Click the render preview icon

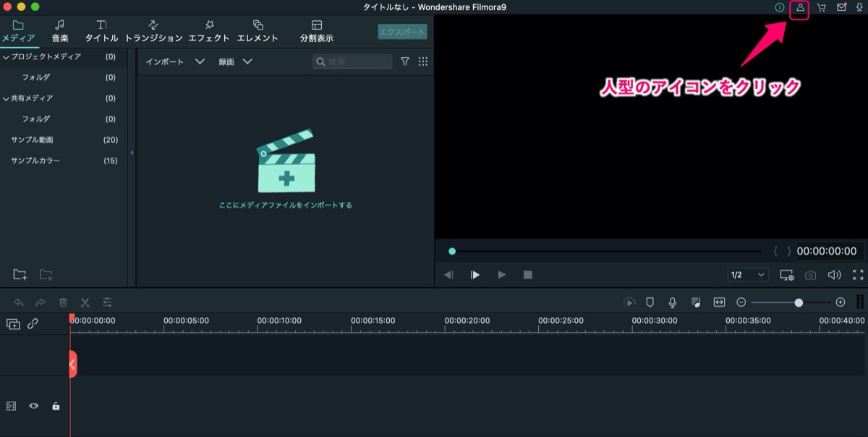[629, 302]
